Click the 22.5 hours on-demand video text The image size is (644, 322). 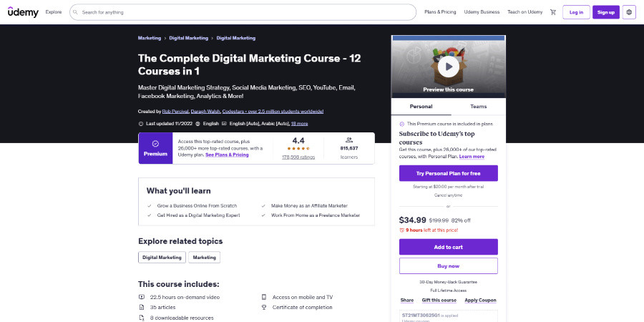click(185, 297)
